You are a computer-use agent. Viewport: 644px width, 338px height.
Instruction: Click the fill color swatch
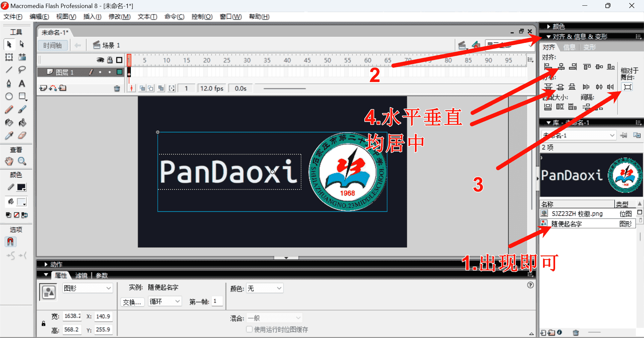[x=21, y=202]
